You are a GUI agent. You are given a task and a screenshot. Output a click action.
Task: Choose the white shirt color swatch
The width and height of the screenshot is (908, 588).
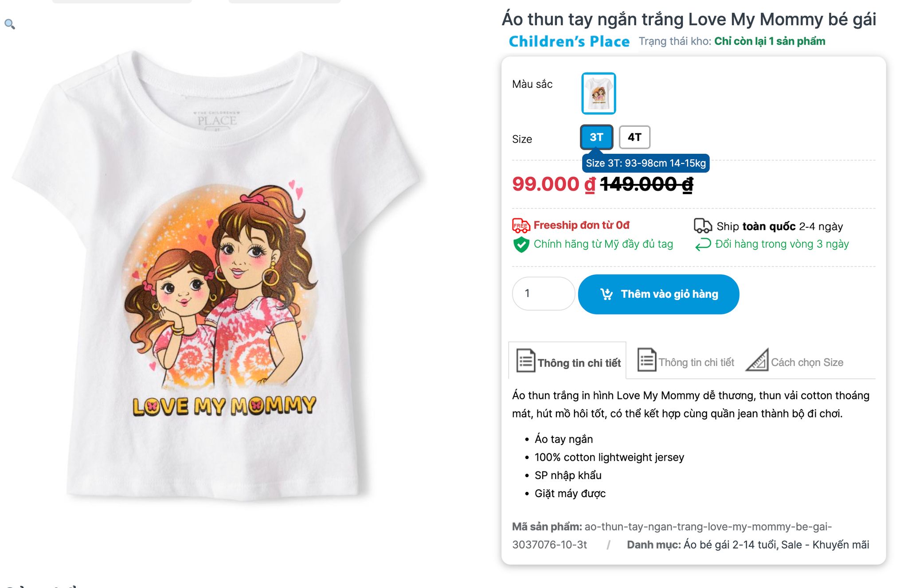(x=598, y=93)
